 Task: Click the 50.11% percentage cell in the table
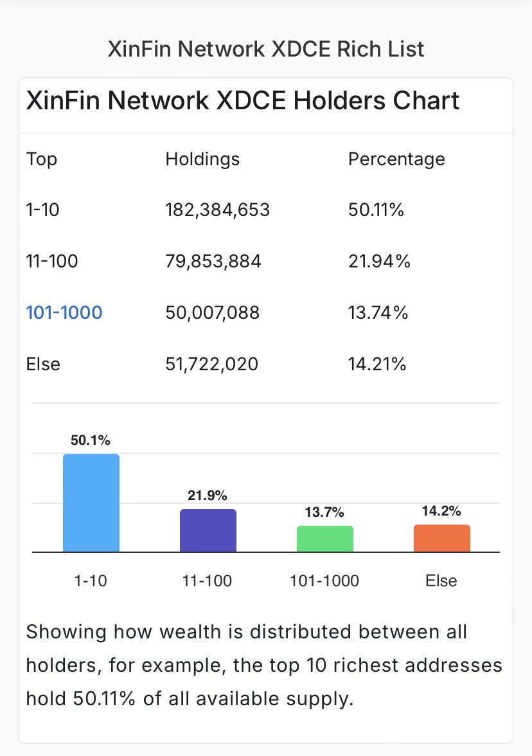[x=376, y=210]
